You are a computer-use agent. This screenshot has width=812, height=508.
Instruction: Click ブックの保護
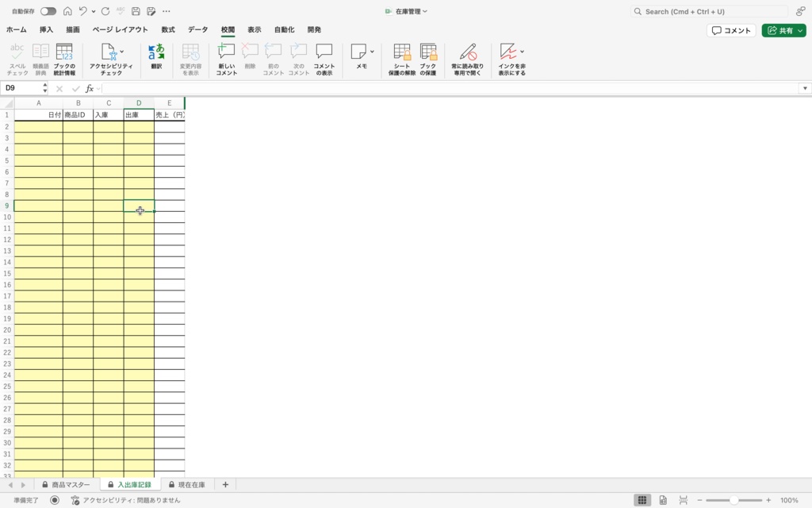coord(428,59)
